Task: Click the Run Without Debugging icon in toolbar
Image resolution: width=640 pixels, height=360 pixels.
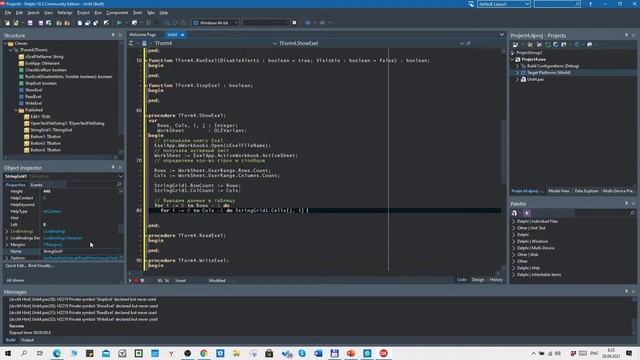Action: (135, 23)
